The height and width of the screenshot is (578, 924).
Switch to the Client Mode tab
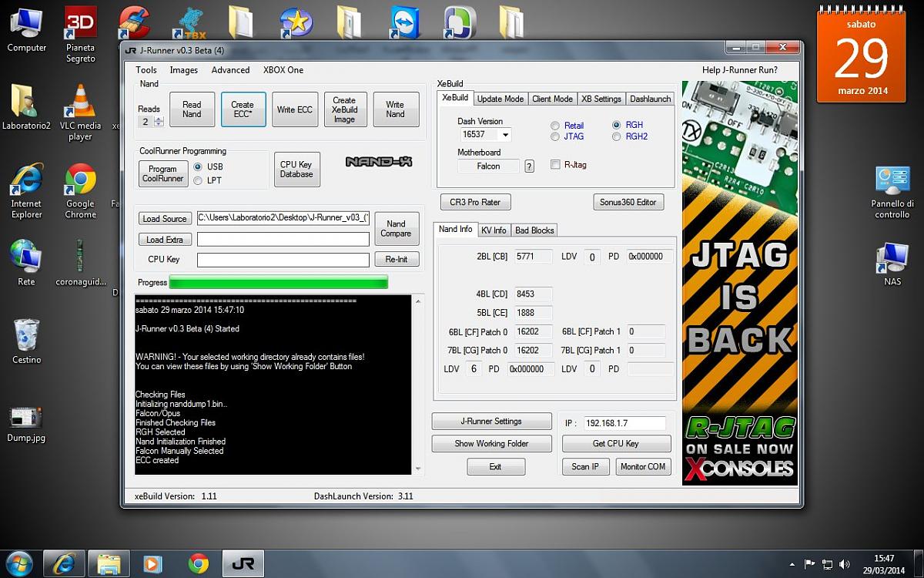[552, 99]
